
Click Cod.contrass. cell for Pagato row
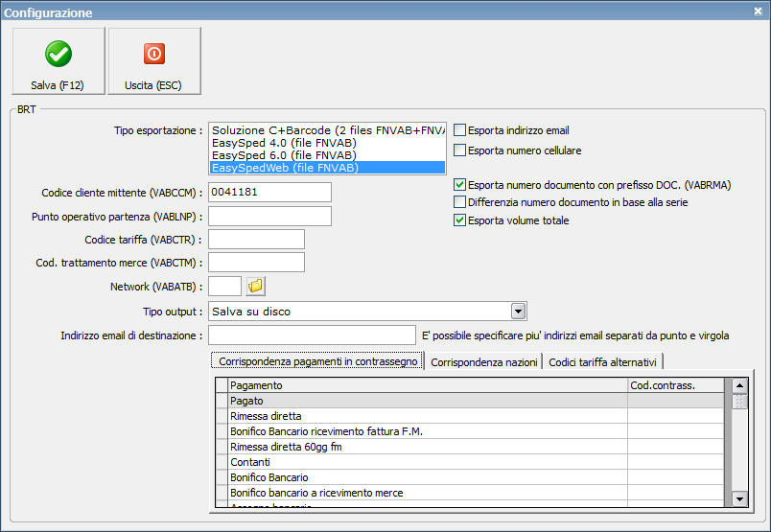(676, 401)
